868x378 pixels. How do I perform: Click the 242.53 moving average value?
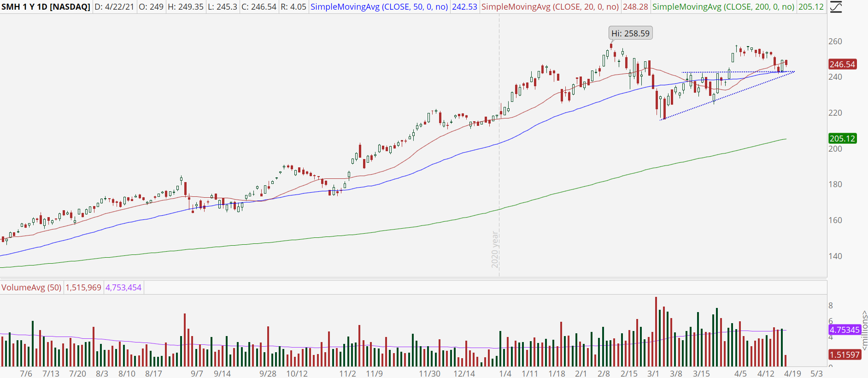coord(464,7)
